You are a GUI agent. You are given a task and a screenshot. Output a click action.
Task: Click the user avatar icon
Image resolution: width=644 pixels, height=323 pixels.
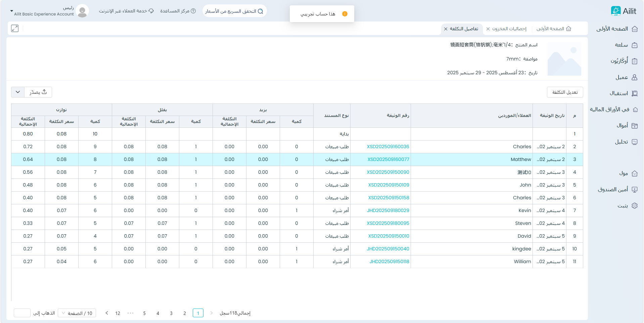tap(82, 11)
